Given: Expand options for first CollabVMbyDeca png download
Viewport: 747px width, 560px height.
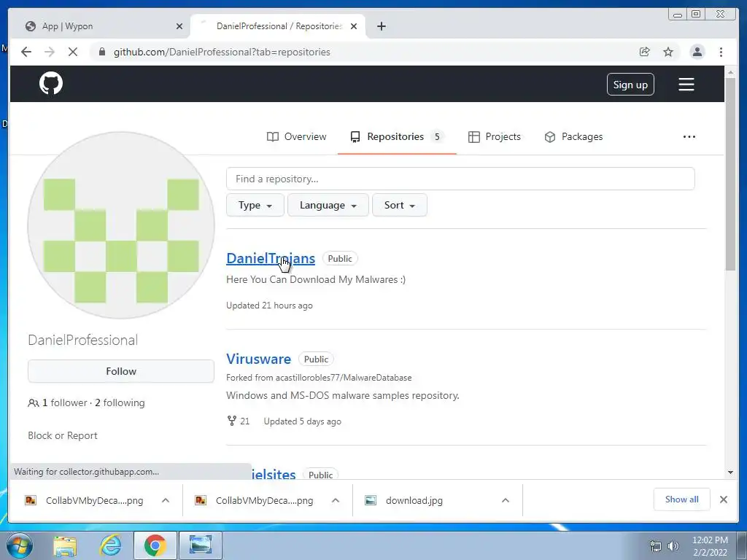Looking at the screenshot, I should 166,500.
